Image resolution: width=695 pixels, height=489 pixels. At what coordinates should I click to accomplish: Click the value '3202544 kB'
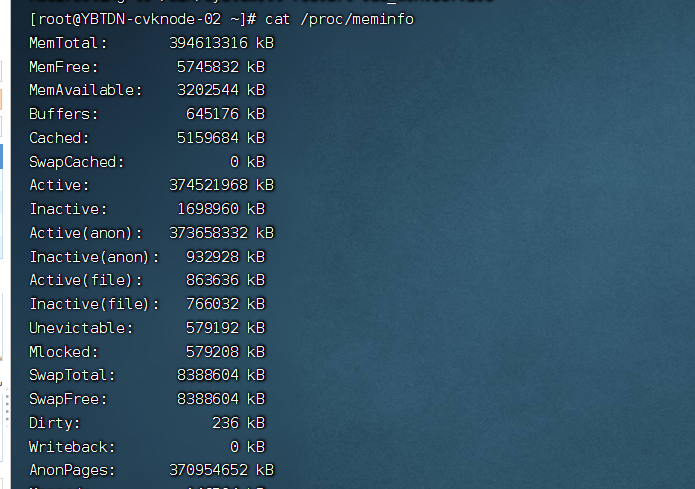[x=221, y=90]
